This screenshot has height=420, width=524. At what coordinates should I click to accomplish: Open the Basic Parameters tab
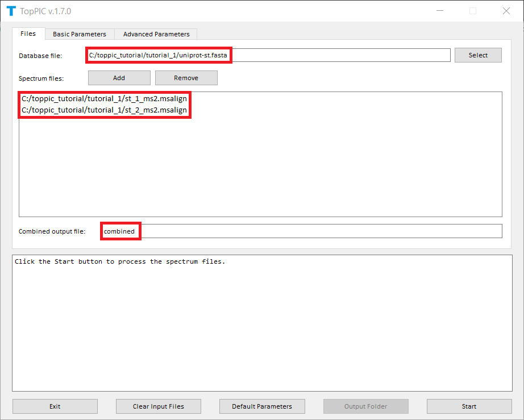[x=80, y=34]
